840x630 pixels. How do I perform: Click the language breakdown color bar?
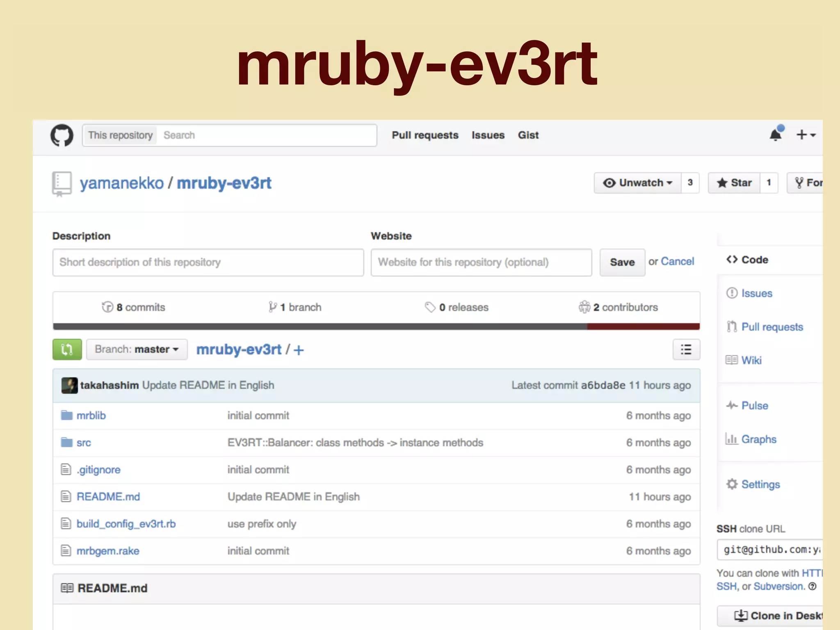(376, 326)
